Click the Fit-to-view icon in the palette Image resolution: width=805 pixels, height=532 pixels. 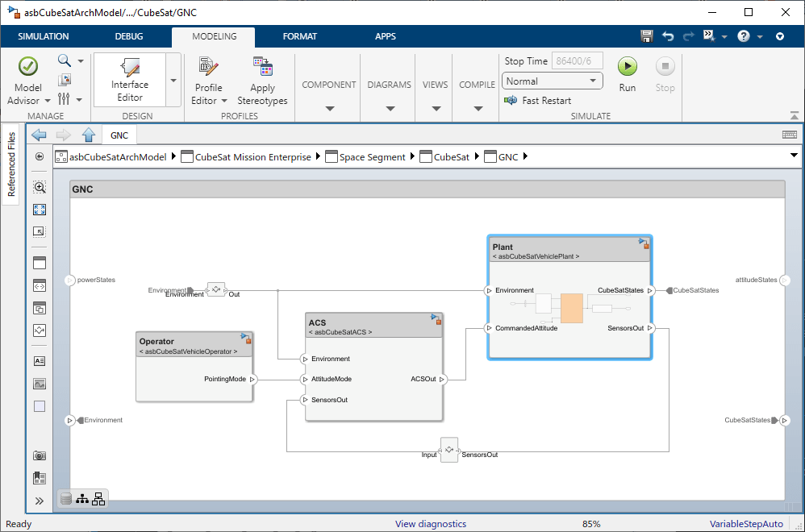point(39,209)
